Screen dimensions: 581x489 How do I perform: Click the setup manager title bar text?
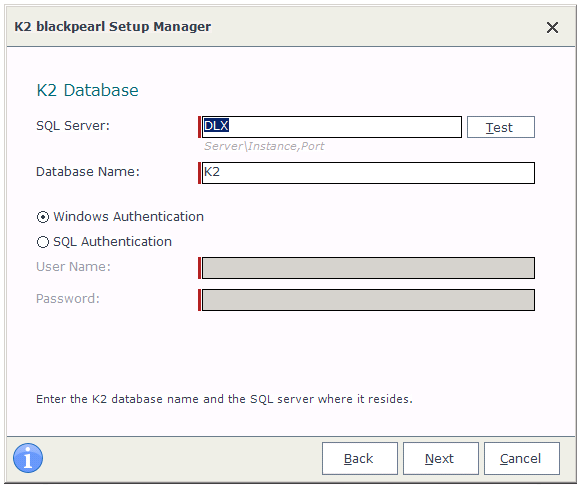112,27
